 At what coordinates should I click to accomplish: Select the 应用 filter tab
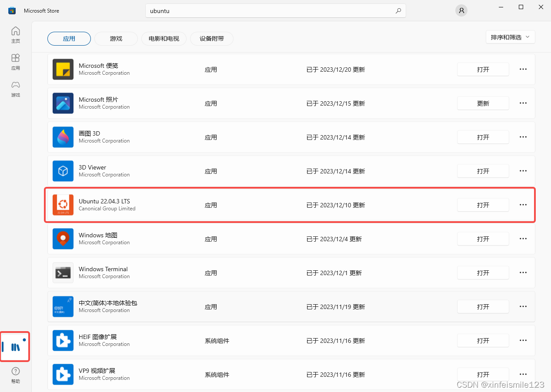(69, 39)
